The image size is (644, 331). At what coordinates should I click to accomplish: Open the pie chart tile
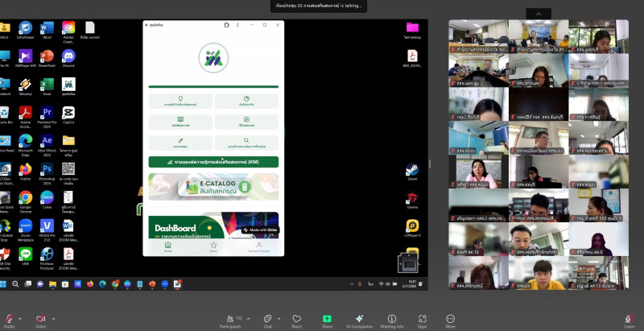[x=246, y=101]
